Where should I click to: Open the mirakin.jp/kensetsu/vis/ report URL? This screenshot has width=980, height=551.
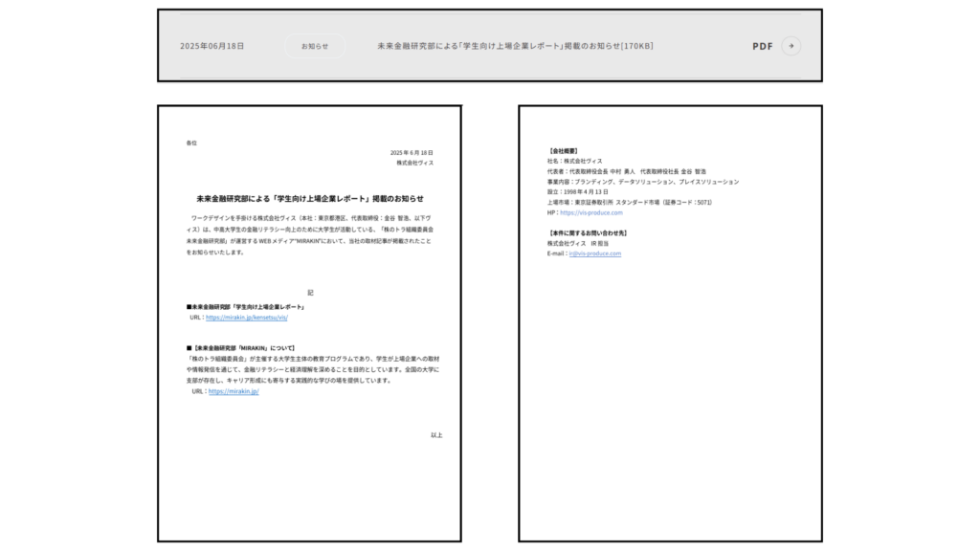[x=246, y=317]
